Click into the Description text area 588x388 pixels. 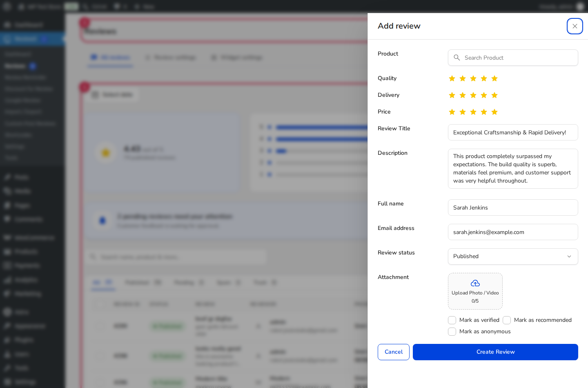pyautogui.click(x=513, y=169)
